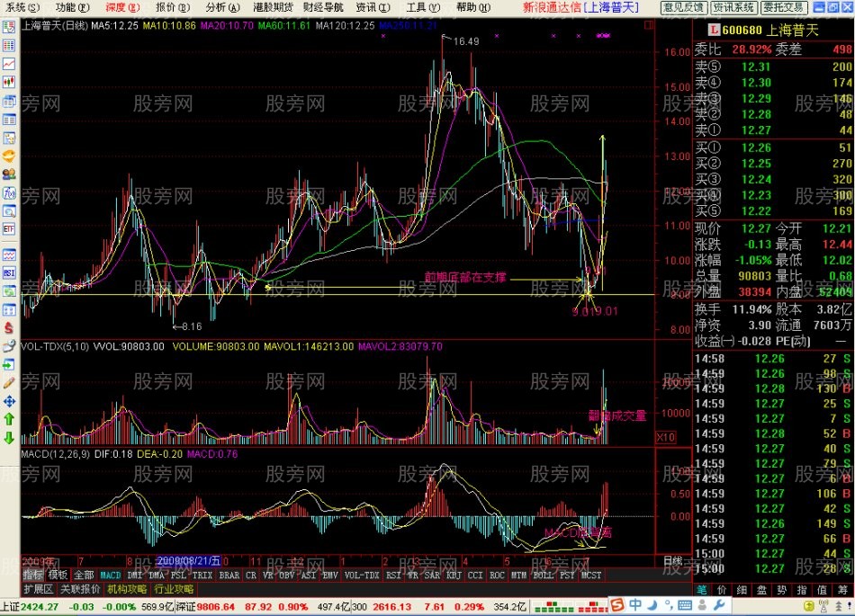
Task: Open the 行业攻略 tab
Action: click(x=174, y=589)
